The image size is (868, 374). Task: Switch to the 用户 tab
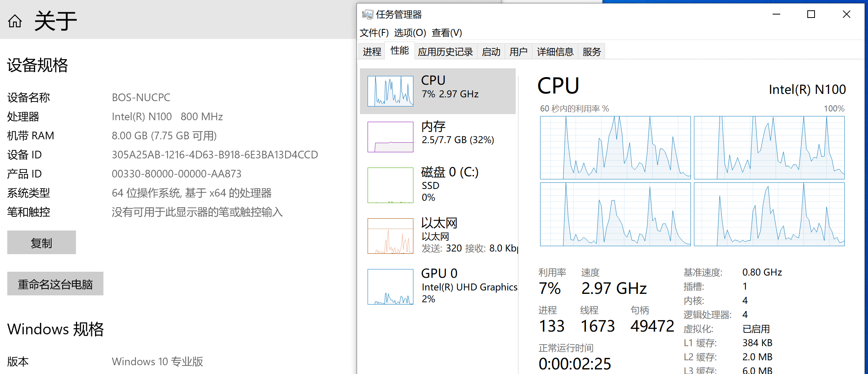click(x=518, y=52)
